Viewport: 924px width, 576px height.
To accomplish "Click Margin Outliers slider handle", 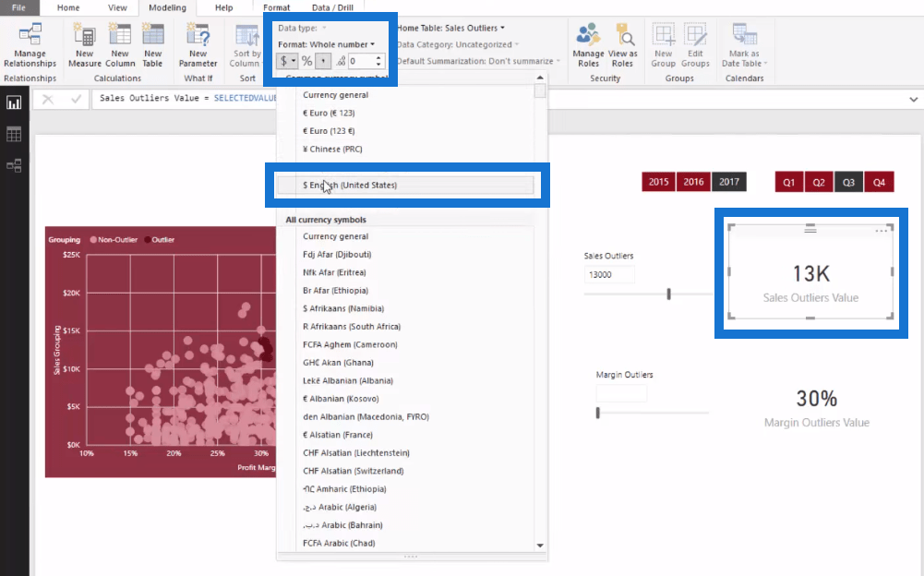I will pos(597,413).
